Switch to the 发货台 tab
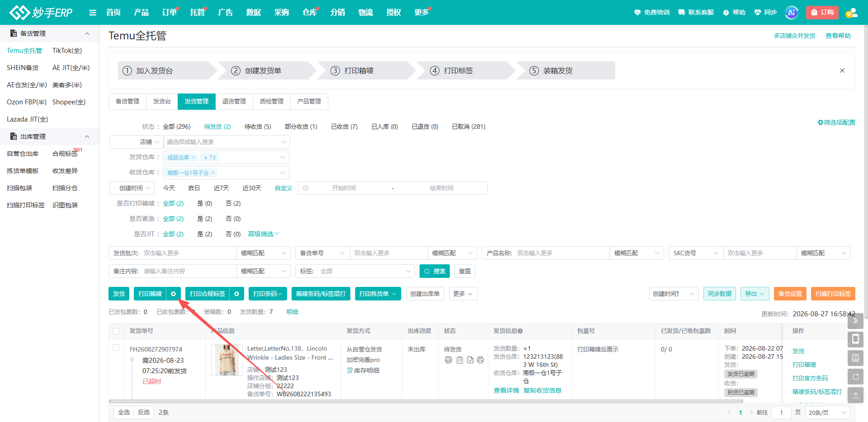868x422 pixels. (162, 102)
